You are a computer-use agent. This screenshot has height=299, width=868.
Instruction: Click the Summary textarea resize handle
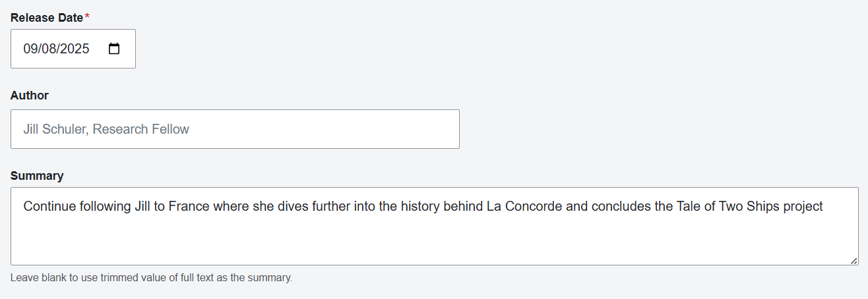click(x=854, y=261)
